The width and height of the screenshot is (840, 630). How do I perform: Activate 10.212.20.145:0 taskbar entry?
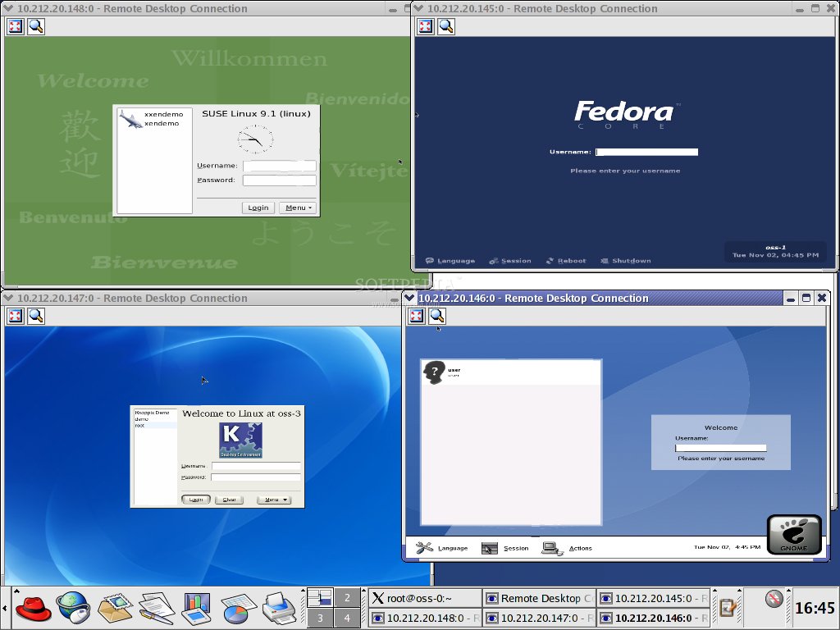(x=653, y=598)
